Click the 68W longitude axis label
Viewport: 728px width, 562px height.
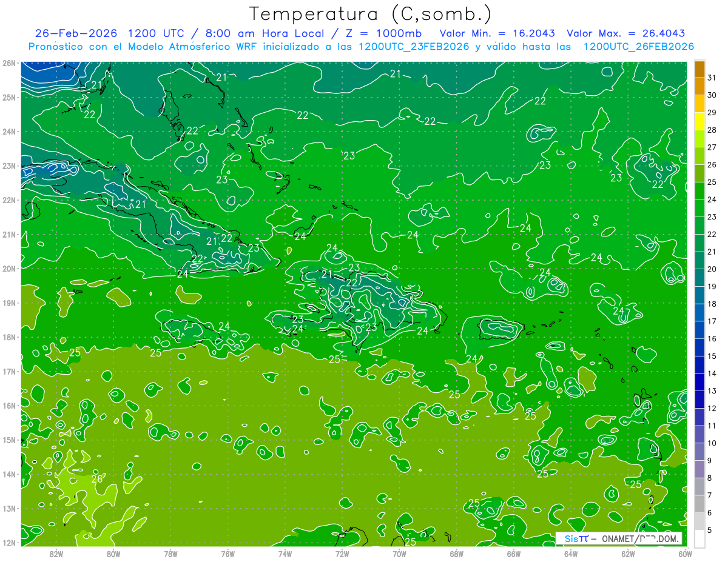click(456, 554)
